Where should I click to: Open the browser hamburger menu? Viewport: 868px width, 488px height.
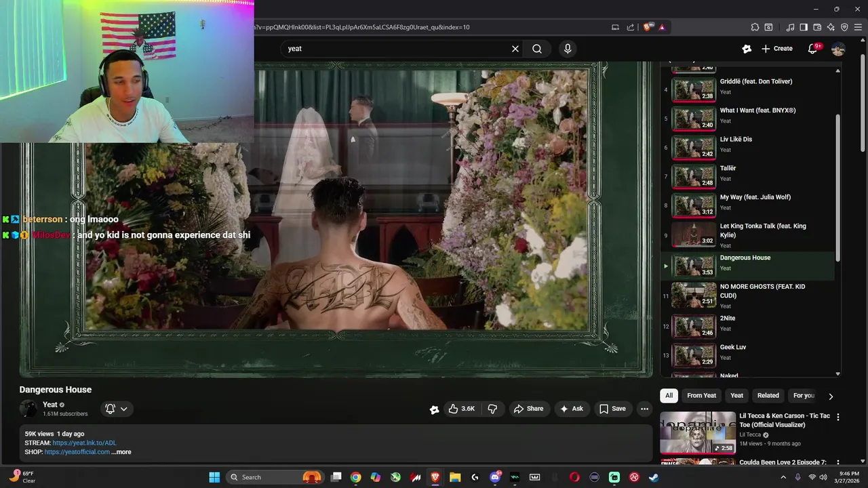pyautogui.click(x=858, y=27)
